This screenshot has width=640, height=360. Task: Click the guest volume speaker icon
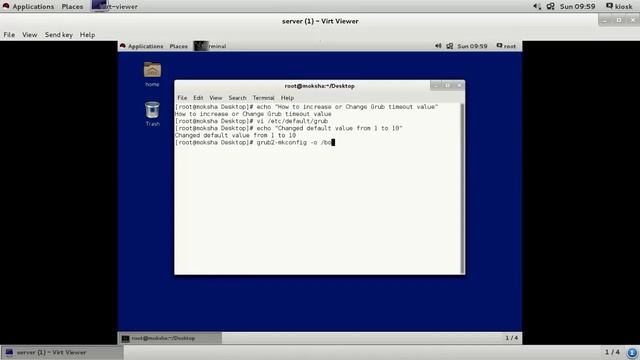[438, 46]
